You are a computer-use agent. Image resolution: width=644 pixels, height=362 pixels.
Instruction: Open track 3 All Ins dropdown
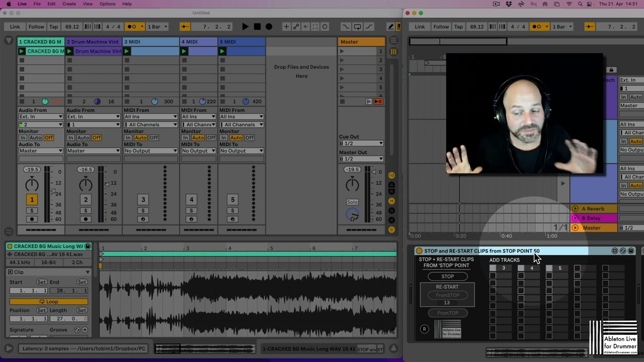[151, 117]
